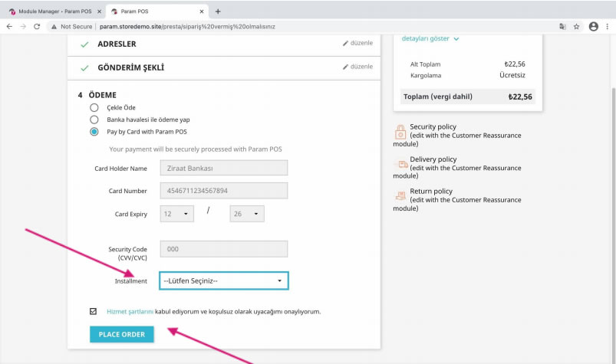Image resolution: width=616 pixels, height=364 pixels.
Task: Click the Return policy text
Action: (431, 191)
